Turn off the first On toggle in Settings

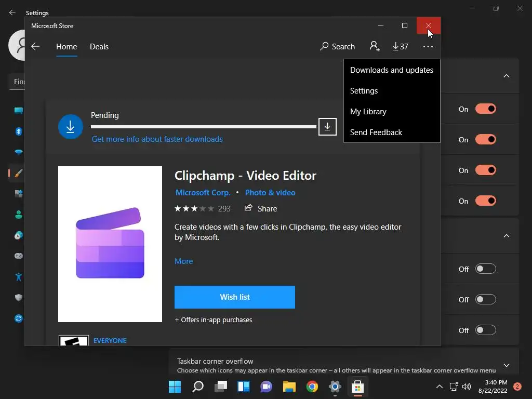tap(486, 109)
